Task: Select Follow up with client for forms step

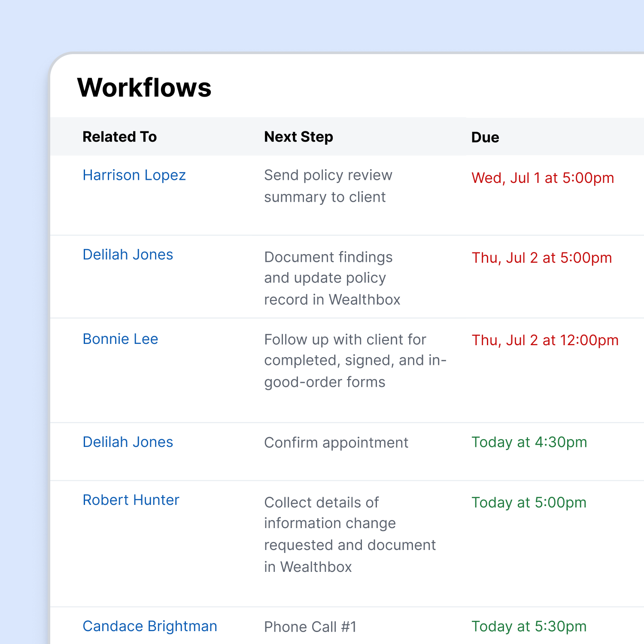Action: click(x=355, y=361)
